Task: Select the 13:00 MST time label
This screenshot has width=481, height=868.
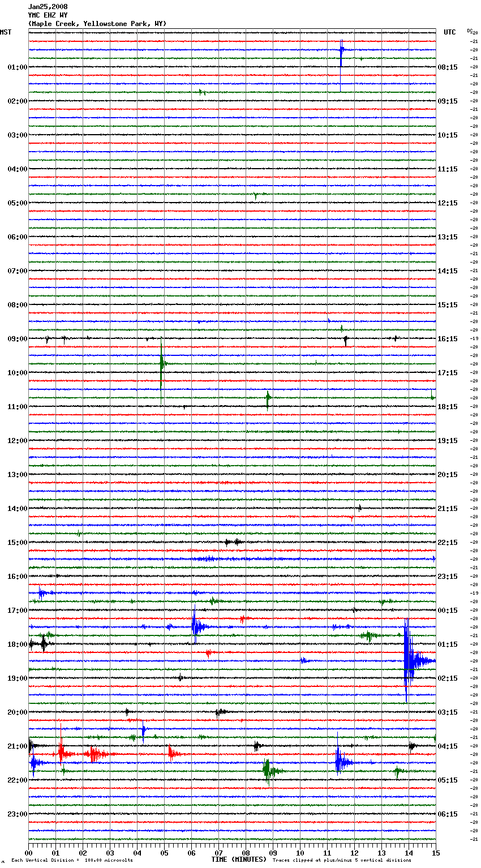Action: point(18,475)
